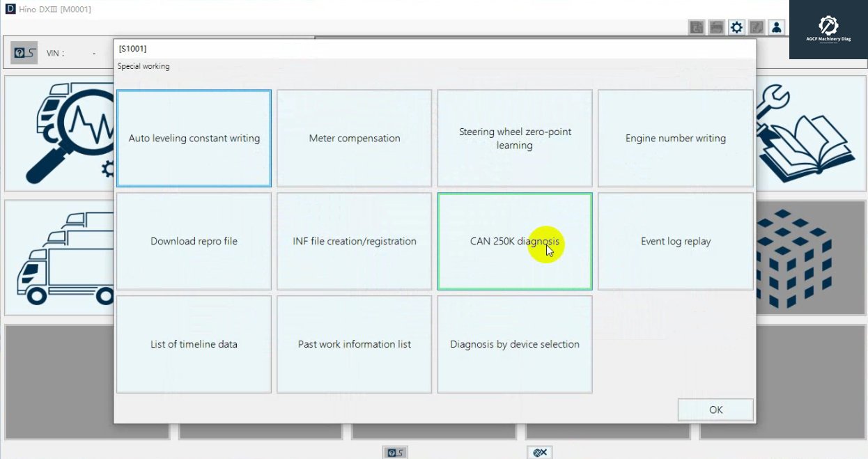Click the bottom disconnect globe icon

click(539, 453)
